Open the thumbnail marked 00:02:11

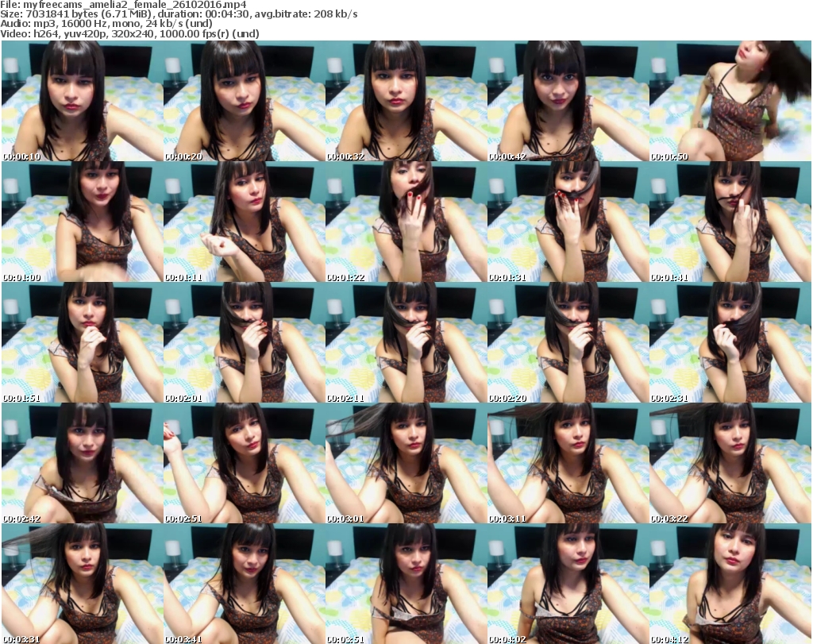point(406,342)
